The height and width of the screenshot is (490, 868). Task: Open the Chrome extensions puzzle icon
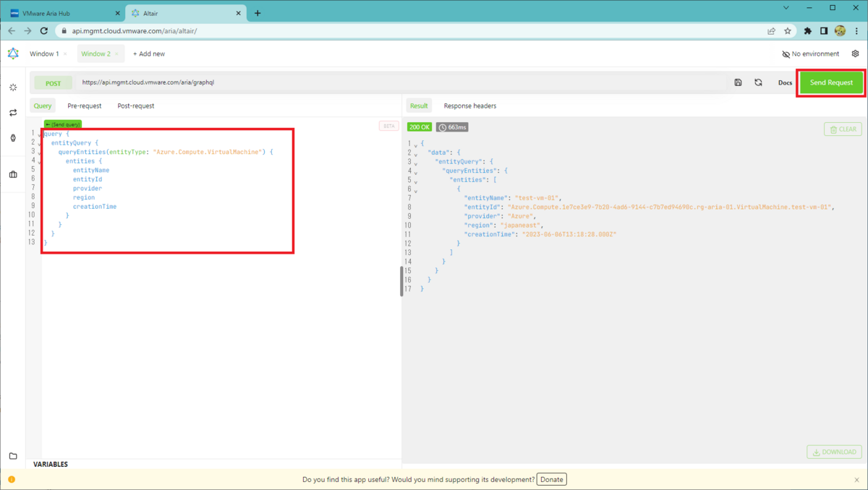coord(808,31)
